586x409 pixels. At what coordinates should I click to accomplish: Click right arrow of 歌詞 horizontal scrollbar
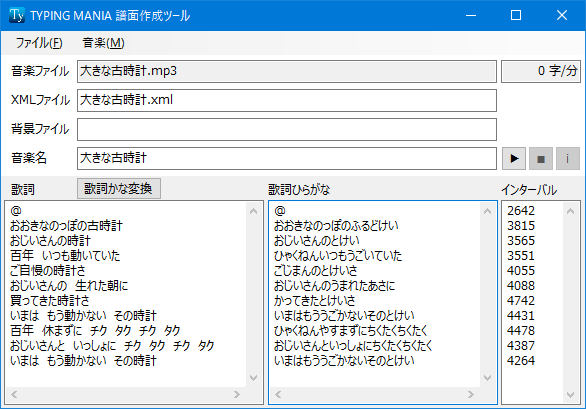(237, 394)
